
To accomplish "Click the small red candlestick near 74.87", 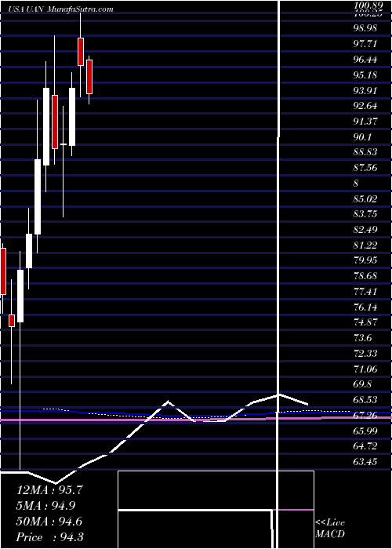I will (12, 321).
